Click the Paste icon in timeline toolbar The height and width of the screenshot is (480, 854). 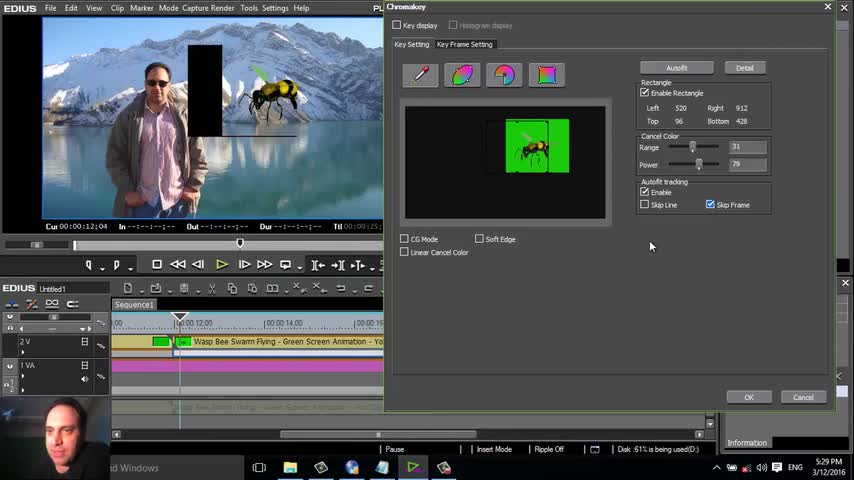[x=252, y=288]
